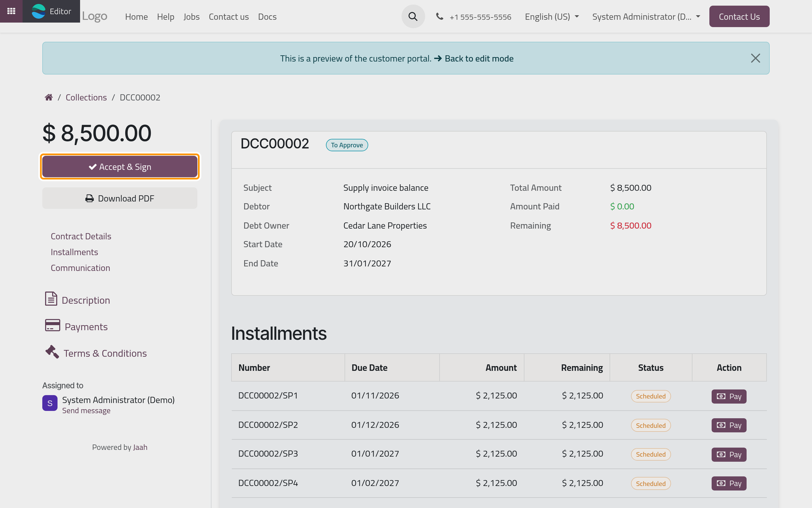Viewport: 812px width, 508px height.
Task: Open the Contact us nav link
Action: [x=229, y=17]
